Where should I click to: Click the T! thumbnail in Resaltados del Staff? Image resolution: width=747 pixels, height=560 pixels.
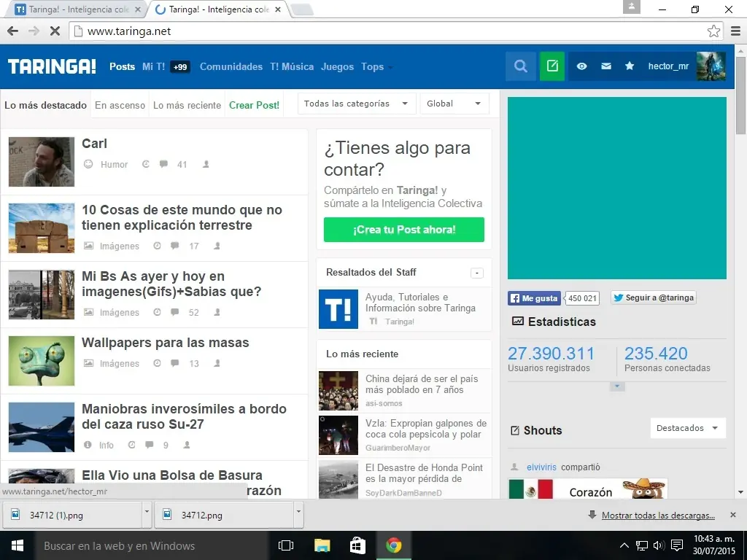(338, 309)
